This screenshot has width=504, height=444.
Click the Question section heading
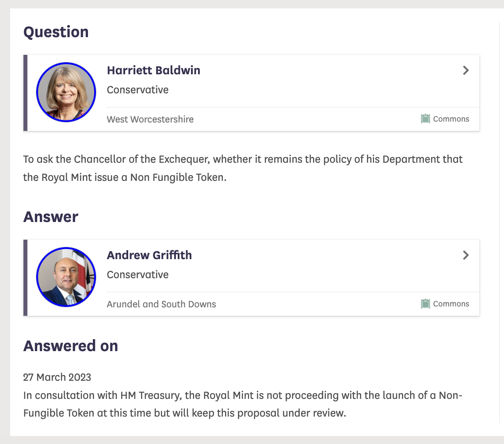(56, 32)
